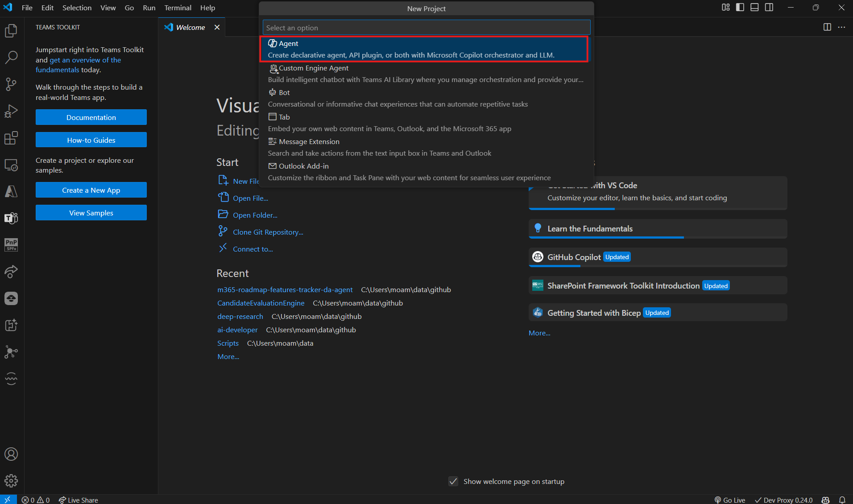Open the Learn the Fundamentals walkthrough
The image size is (853, 504).
click(658, 229)
